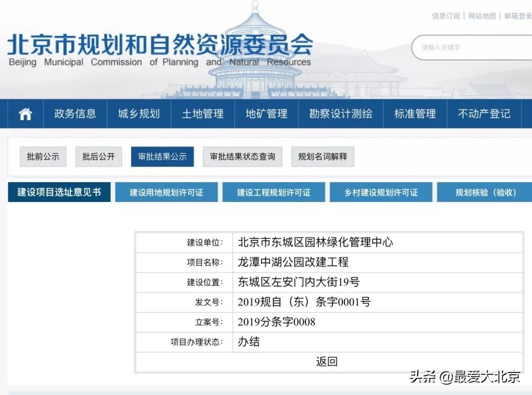This screenshot has width=532, height=395.
Task: Open 规划名词解释 section
Action: click(323, 157)
